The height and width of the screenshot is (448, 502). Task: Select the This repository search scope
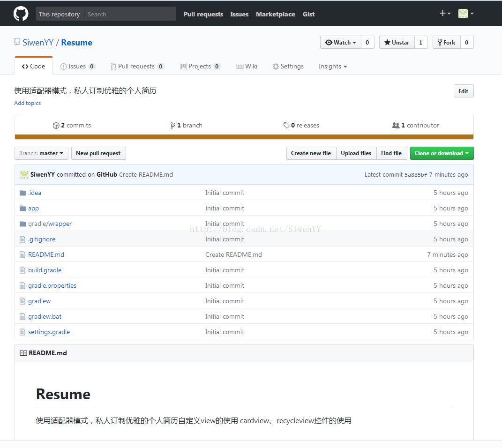(x=60, y=14)
